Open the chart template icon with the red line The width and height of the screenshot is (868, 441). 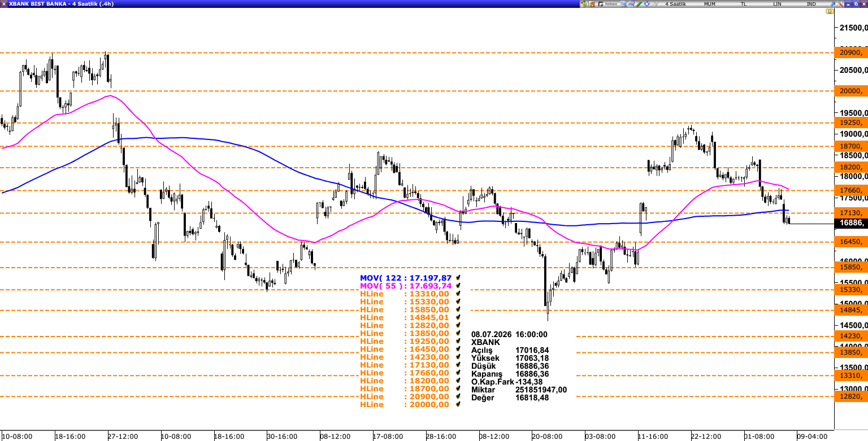(x=631, y=4)
